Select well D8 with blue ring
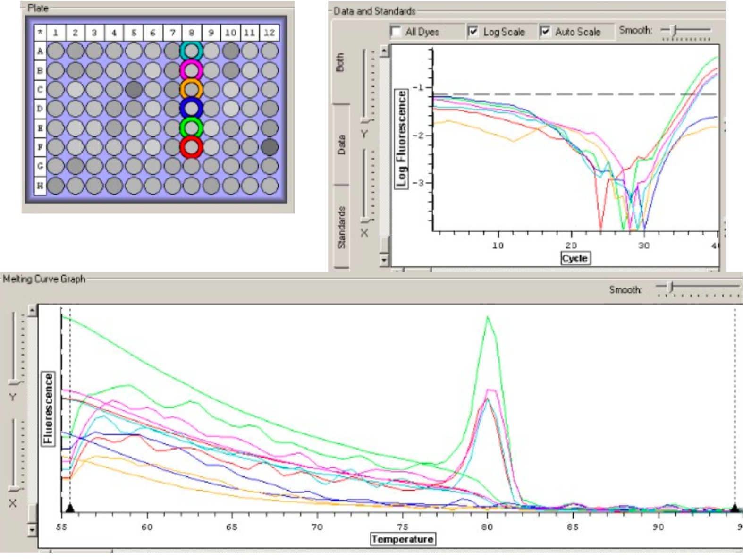 191,109
